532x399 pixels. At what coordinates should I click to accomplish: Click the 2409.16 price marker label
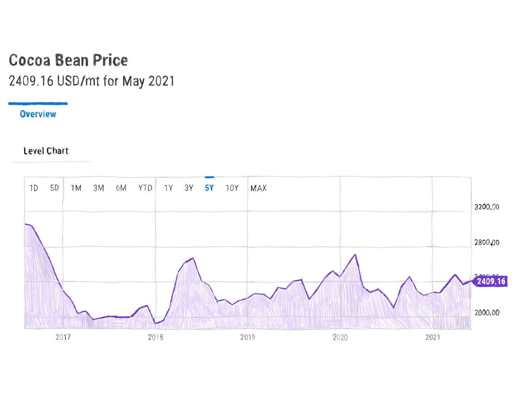[491, 281]
